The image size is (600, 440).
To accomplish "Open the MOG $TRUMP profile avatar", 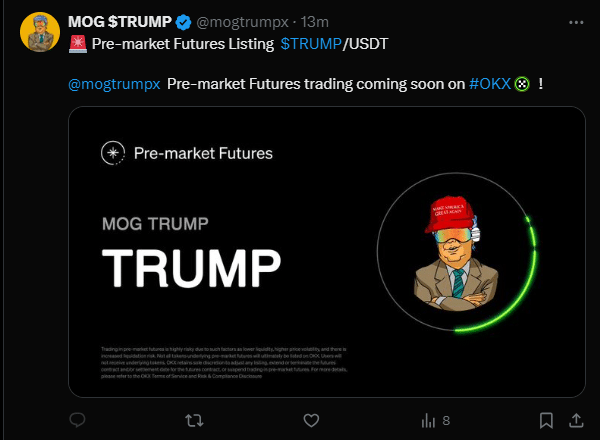I will click(x=38, y=32).
